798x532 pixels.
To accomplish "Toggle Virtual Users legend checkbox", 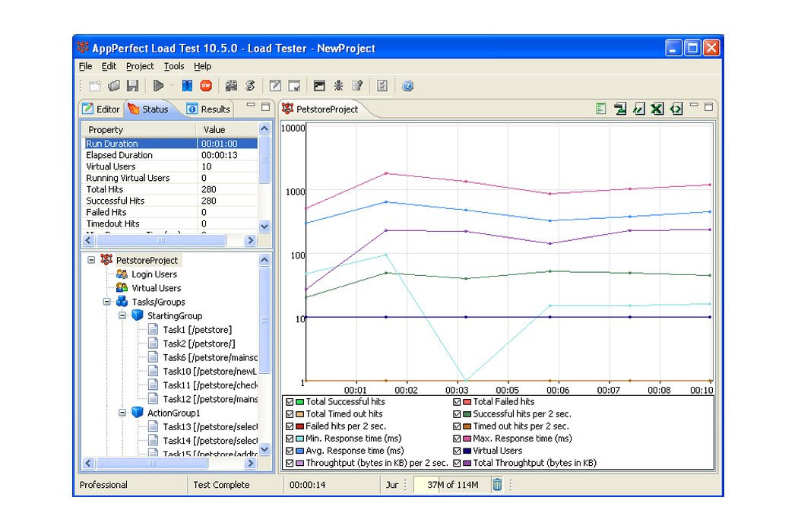I will click(457, 451).
